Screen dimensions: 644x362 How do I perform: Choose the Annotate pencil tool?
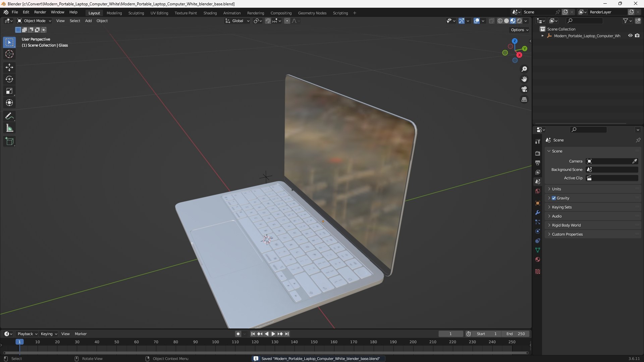[9, 116]
